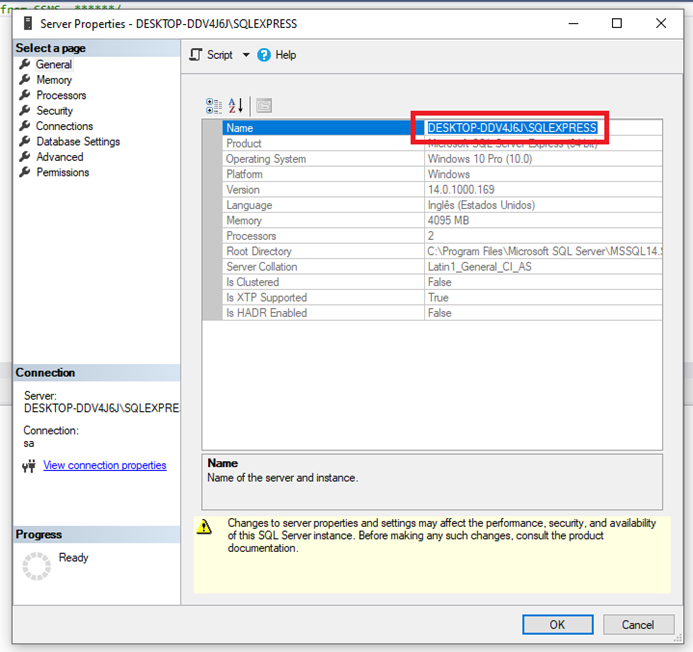Minimize the Server Properties window
The image size is (693, 652).
pos(573,23)
